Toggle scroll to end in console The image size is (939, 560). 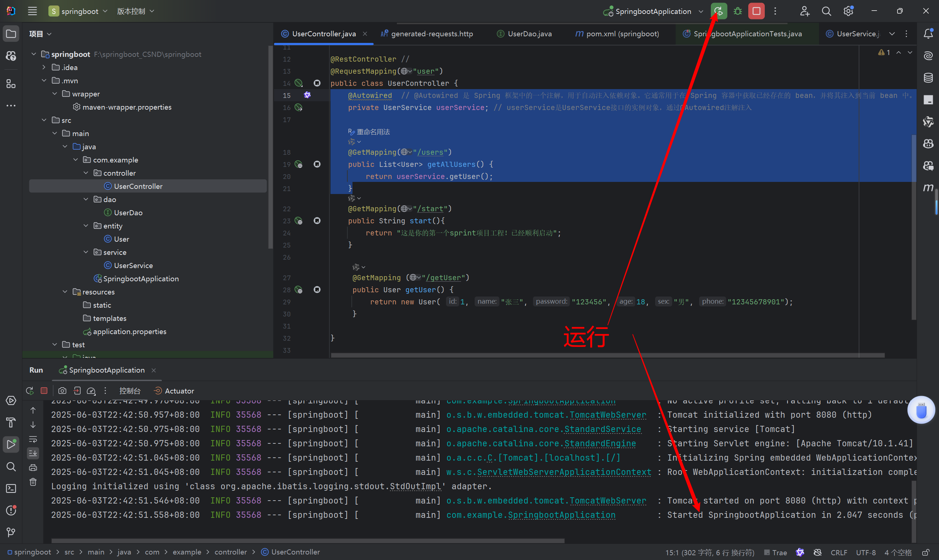point(33,453)
